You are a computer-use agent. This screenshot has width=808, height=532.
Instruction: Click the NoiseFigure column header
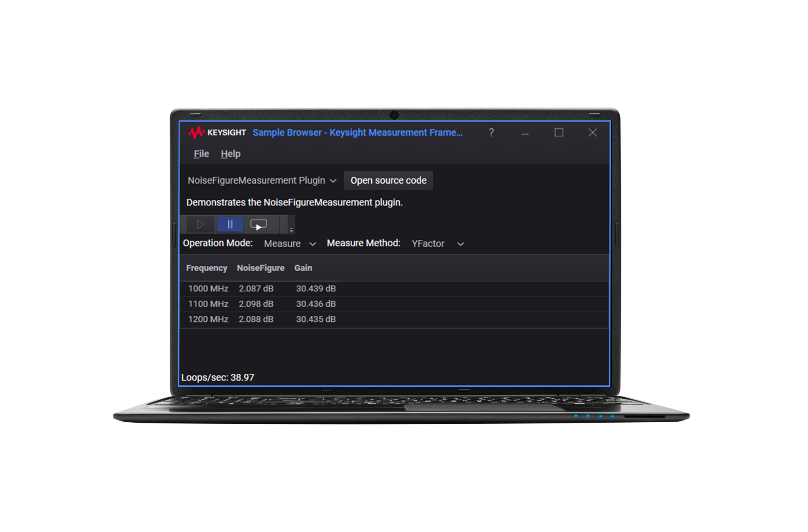[x=261, y=268]
